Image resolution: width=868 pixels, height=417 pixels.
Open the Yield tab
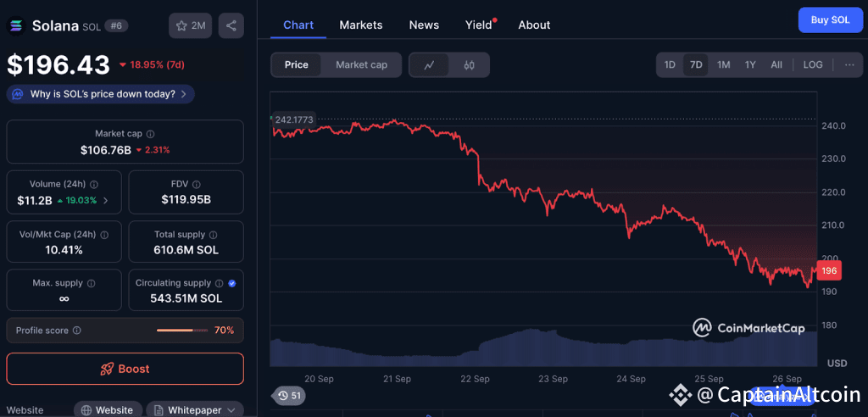[479, 25]
